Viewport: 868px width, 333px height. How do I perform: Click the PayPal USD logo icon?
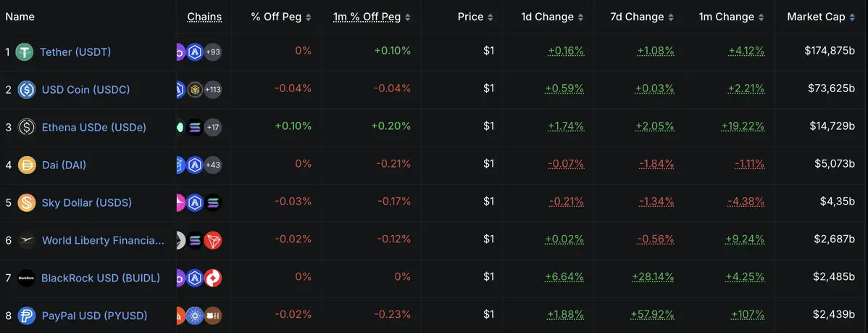click(x=27, y=316)
